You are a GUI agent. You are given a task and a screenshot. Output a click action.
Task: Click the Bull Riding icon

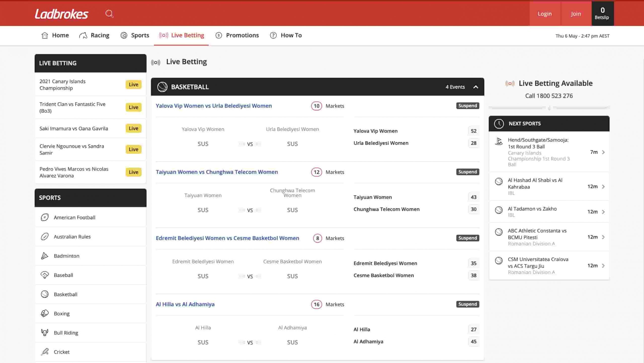[x=45, y=333]
